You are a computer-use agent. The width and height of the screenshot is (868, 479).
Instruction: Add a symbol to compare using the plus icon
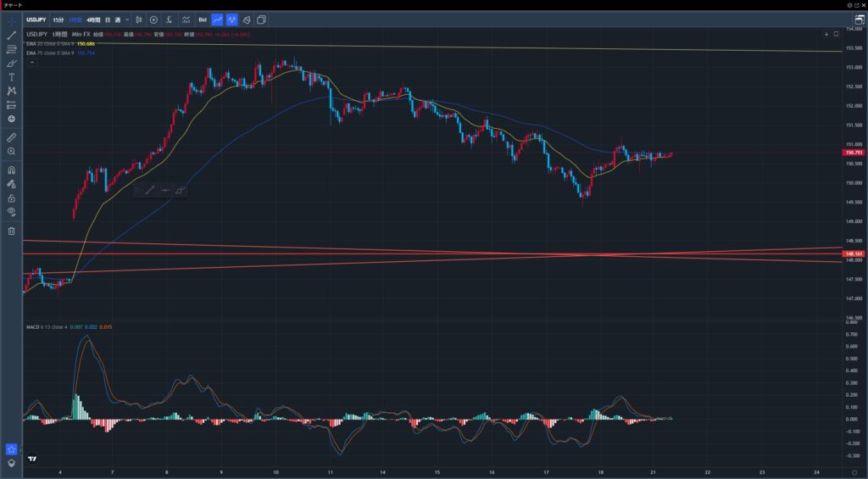[153, 19]
